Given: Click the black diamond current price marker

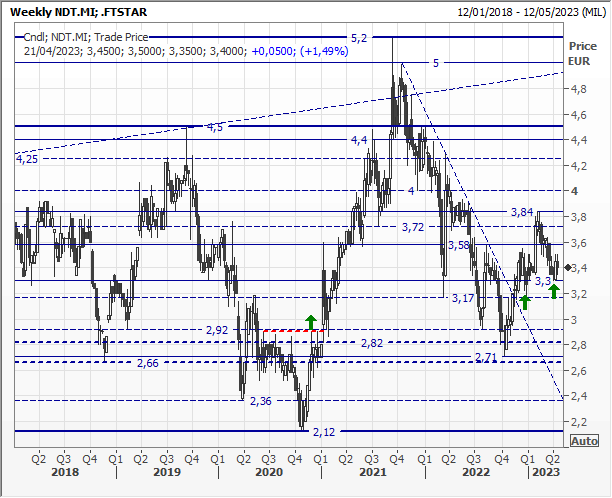Looking at the screenshot, I should (568, 267).
